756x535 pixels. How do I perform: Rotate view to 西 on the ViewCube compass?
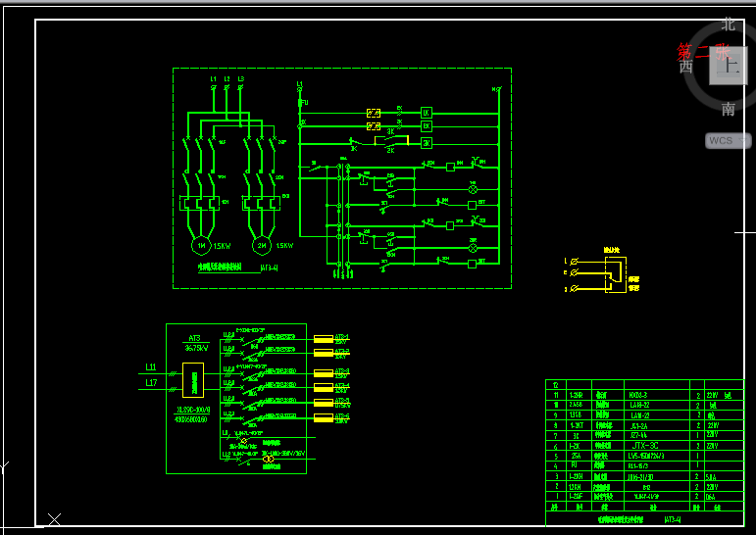pos(686,67)
